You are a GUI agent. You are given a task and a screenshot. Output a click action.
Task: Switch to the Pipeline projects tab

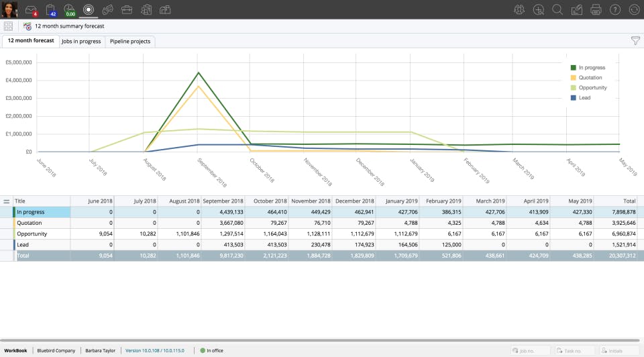130,41
